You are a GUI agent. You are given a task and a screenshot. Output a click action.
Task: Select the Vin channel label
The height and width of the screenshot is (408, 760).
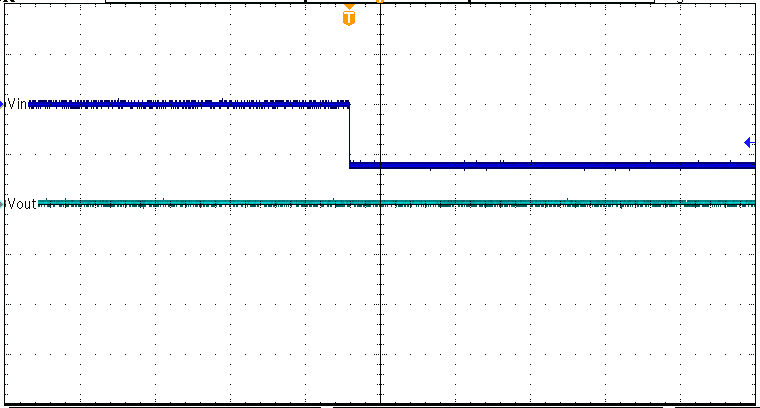coord(18,103)
